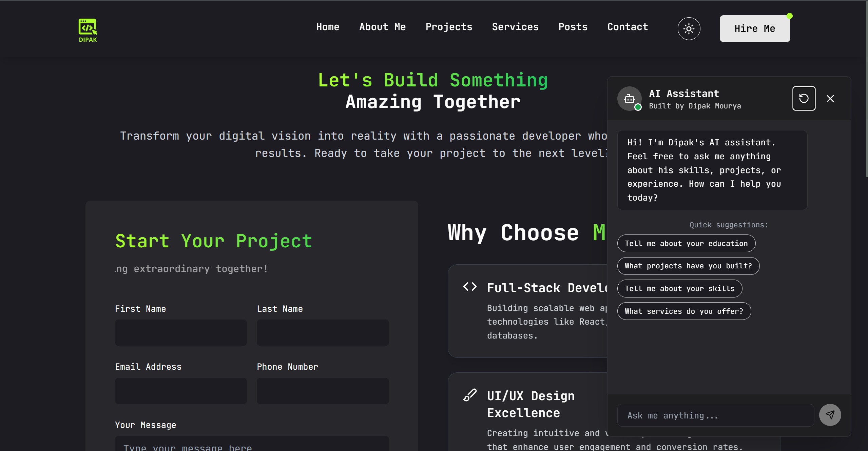The image size is (868, 451).
Task: Browse the Posts section
Action: [x=573, y=27]
